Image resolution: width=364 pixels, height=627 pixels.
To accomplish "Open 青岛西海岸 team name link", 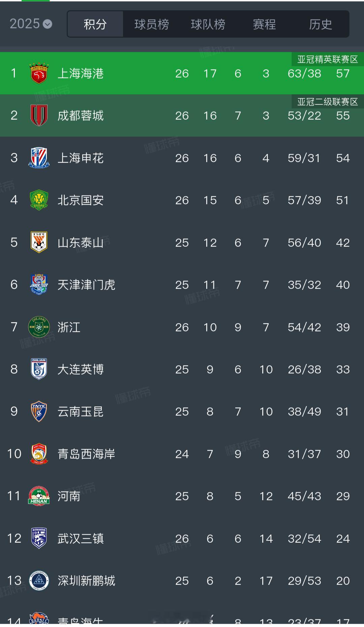I will pos(86,454).
